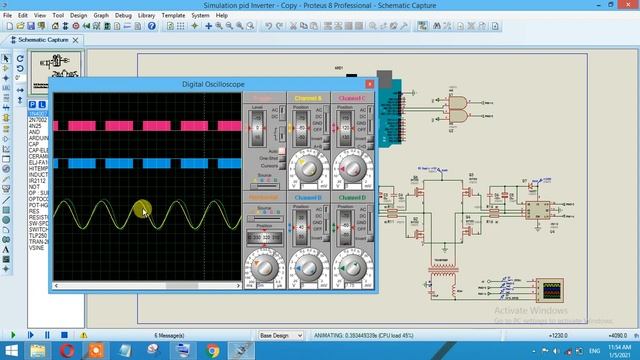
Task: Click the yellow Channel A coupling slider
Action: point(326,119)
